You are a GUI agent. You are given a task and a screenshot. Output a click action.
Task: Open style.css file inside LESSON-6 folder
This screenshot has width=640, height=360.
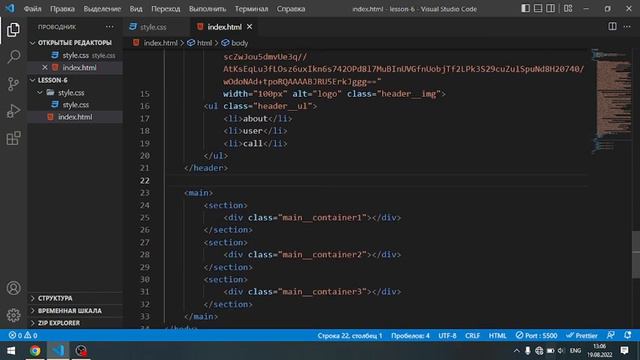coord(76,105)
